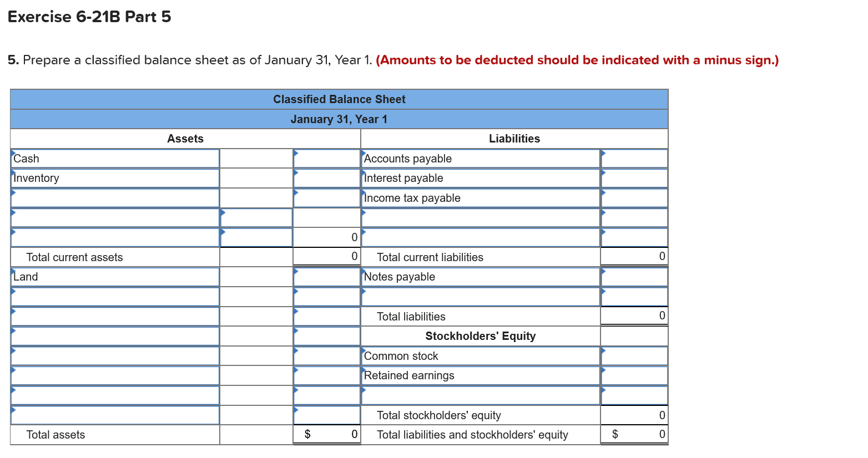Open the account selector in the Cash row
The height and width of the screenshot is (458, 868).
point(114,158)
